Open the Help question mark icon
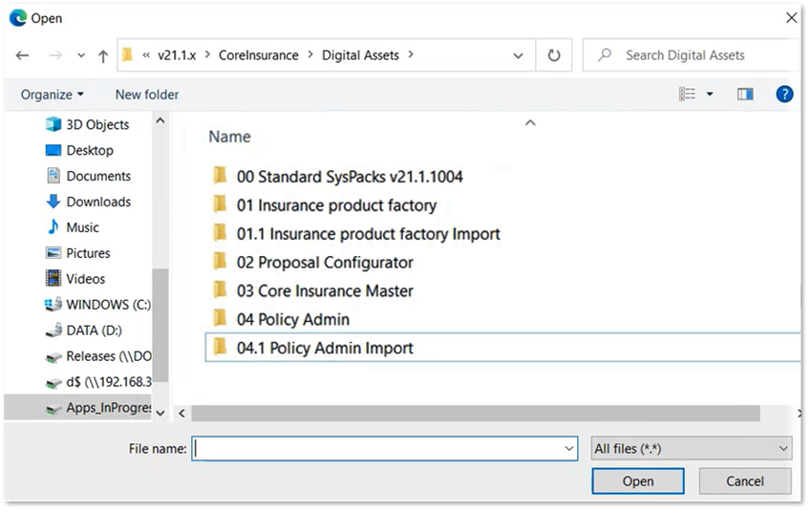The height and width of the screenshot is (512, 812). 784,94
